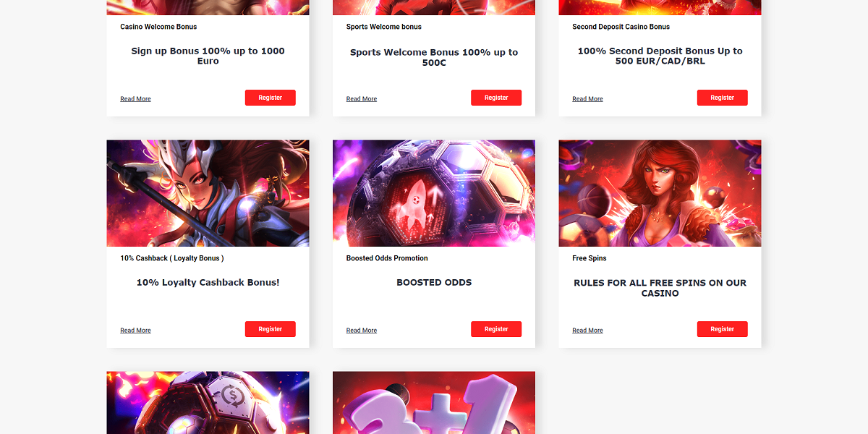868x434 pixels.
Task: Click Register under Sports Welcome bonus
Action: point(496,98)
